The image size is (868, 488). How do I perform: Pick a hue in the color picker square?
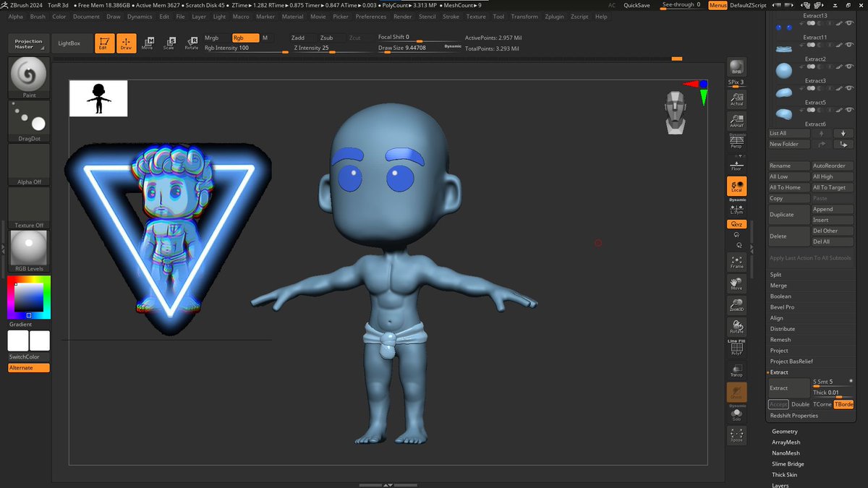click(29, 297)
